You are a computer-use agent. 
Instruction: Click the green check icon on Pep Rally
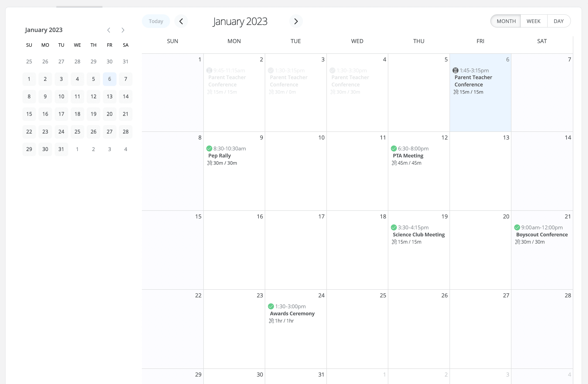[x=209, y=148]
